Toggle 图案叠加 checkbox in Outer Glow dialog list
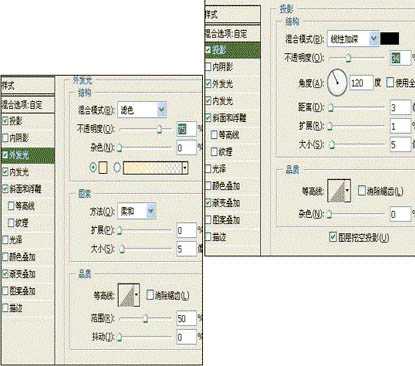The height and width of the screenshot is (366, 415). [x=5, y=291]
